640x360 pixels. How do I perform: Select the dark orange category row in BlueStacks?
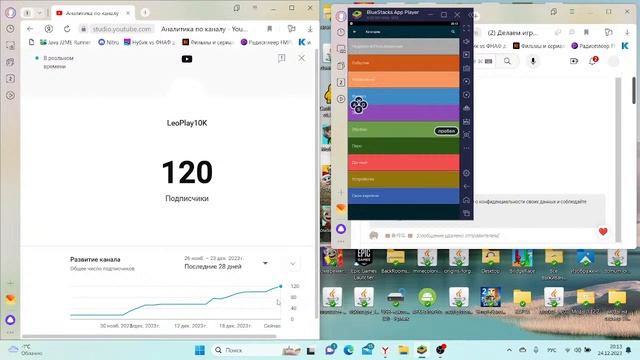(403, 63)
